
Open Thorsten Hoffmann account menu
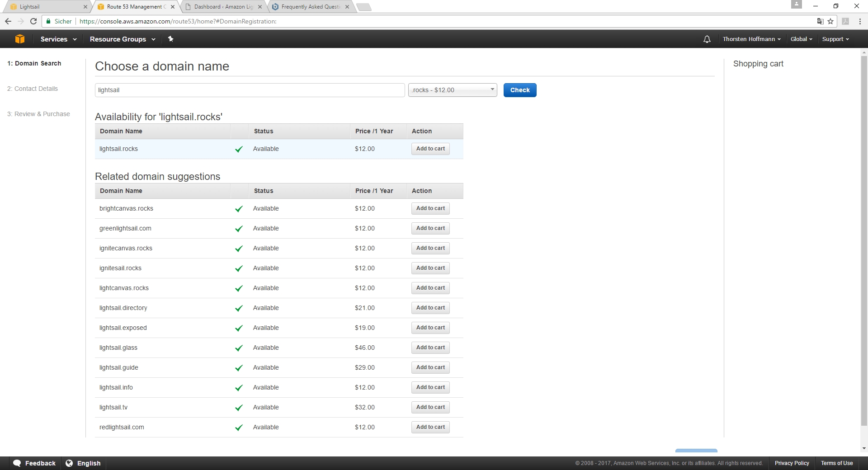[x=751, y=39]
